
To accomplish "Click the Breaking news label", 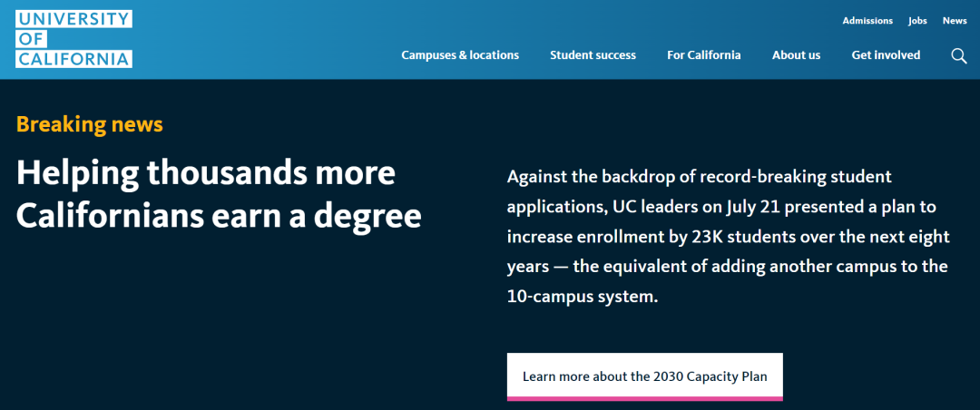I will pos(89,124).
